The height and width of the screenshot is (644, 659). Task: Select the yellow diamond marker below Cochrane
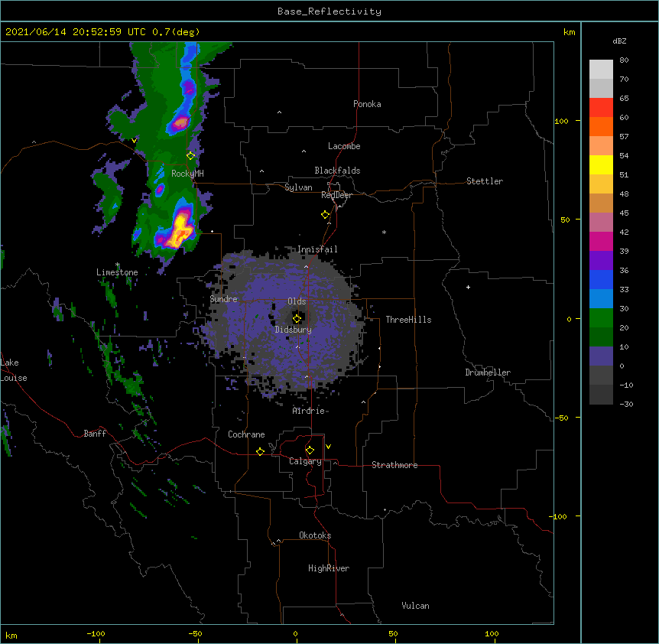click(260, 451)
